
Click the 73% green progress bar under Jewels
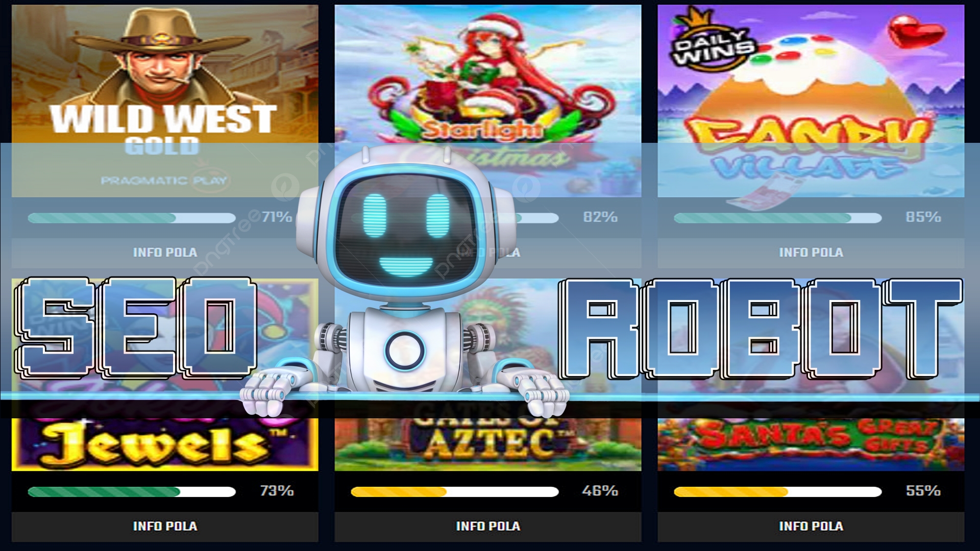click(x=132, y=492)
